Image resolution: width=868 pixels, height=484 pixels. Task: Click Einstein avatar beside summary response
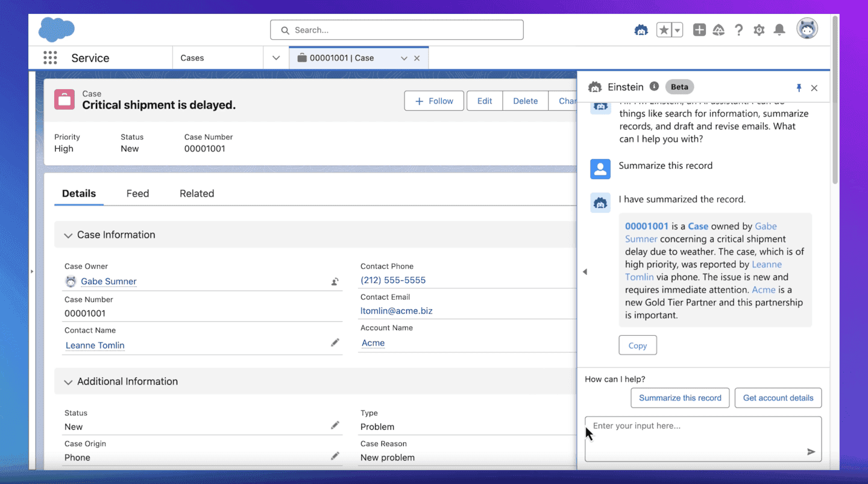(600, 203)
